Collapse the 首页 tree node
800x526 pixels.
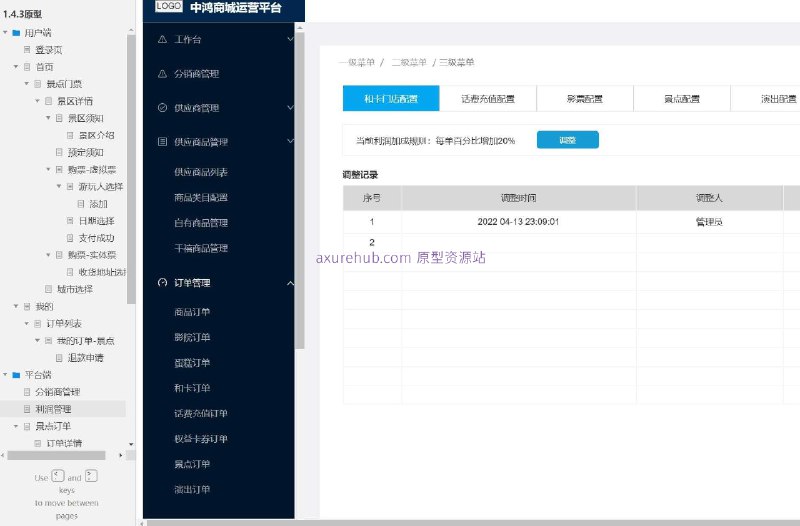(16, 67)
